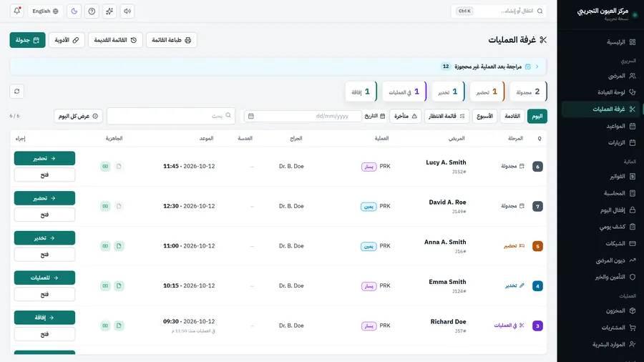
Task: Click فتح open button for Richard Doe
Action: tap(44, 334)
